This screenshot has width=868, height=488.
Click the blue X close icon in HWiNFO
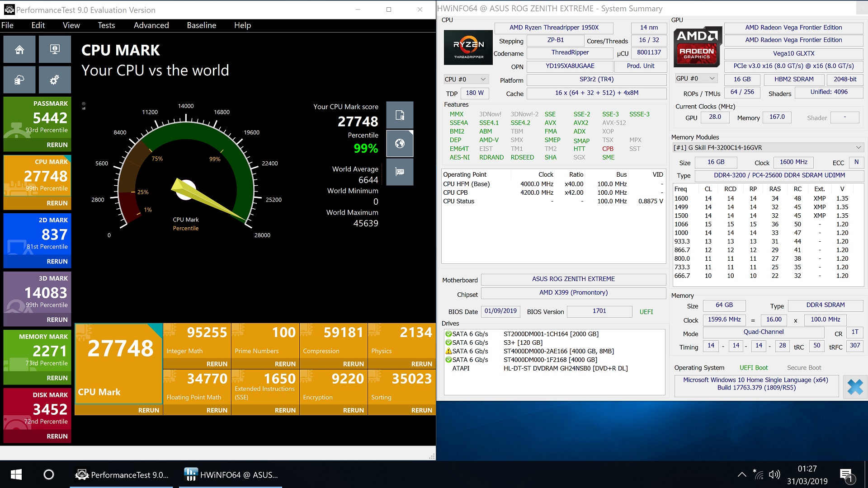click(x=854, y=387)
